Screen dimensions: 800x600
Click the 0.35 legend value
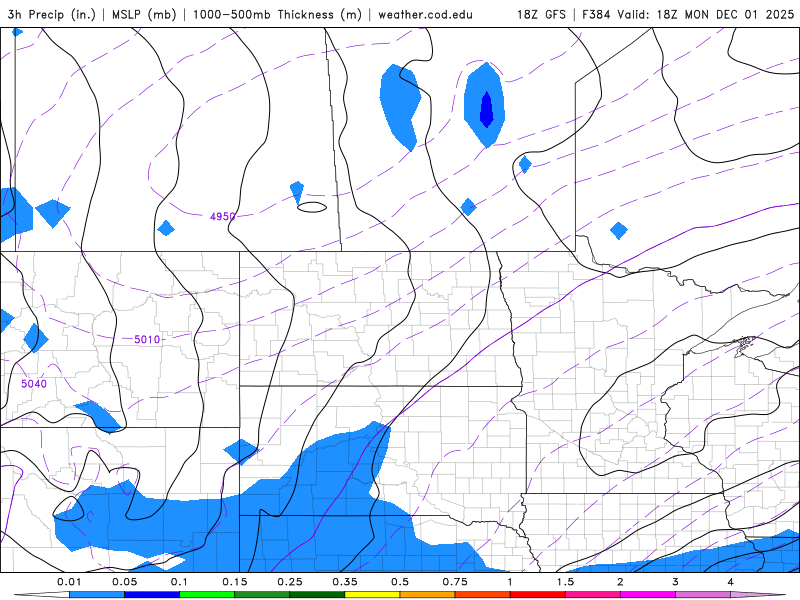coord(345,582)
